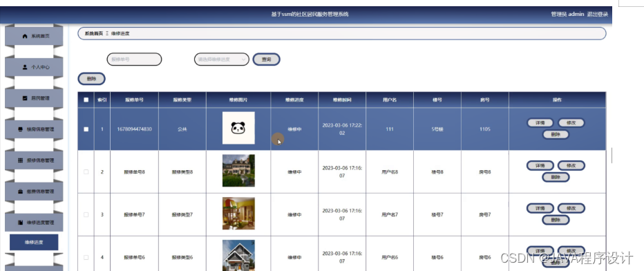Viewport: 644px width, 271px height.
Task: Open the 请选择维修进度 dropdown
Action: click(x=221, y=59)
